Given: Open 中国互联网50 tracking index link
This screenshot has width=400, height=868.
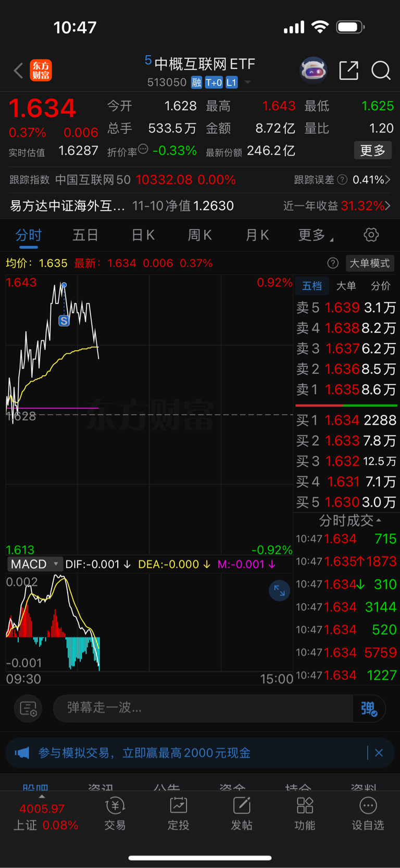Looking at the screenshot, I should [x=93, y=180].
